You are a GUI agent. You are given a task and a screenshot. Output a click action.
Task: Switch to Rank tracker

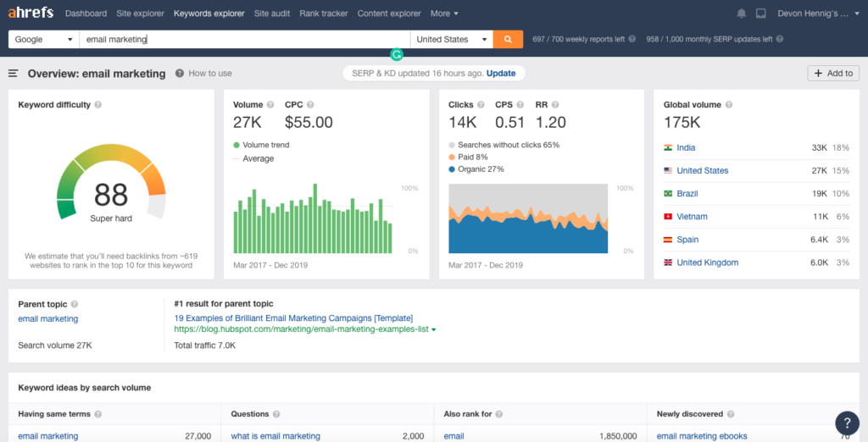coord(323,14)
